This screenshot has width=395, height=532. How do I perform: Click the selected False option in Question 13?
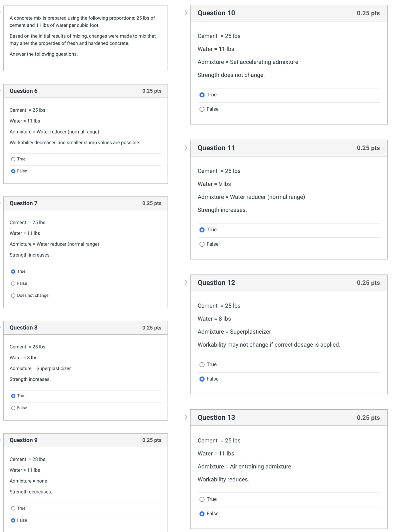pos(202,514)
